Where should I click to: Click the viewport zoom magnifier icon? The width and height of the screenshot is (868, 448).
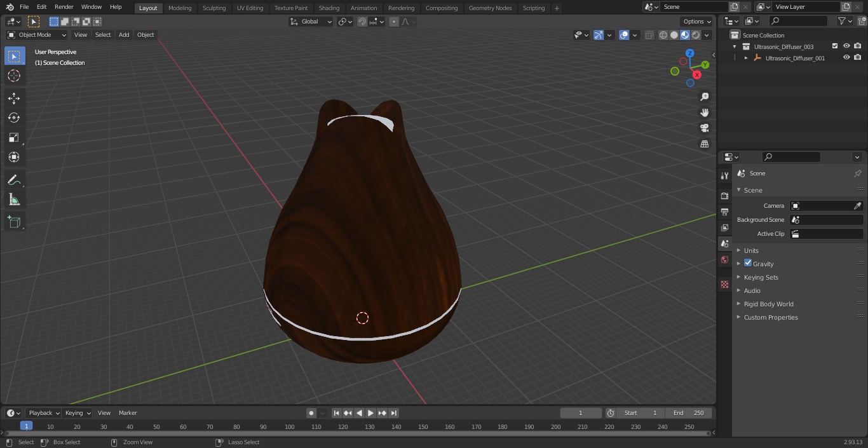704,97
